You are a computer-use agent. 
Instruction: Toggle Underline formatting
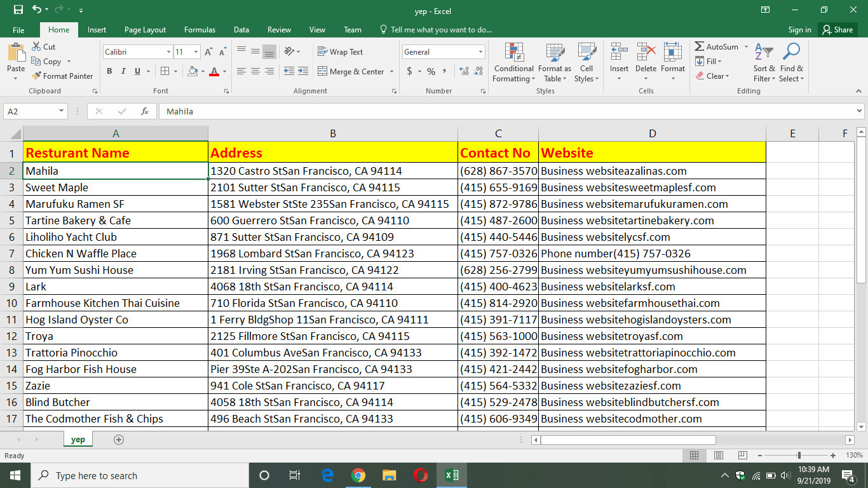point(138,71)
